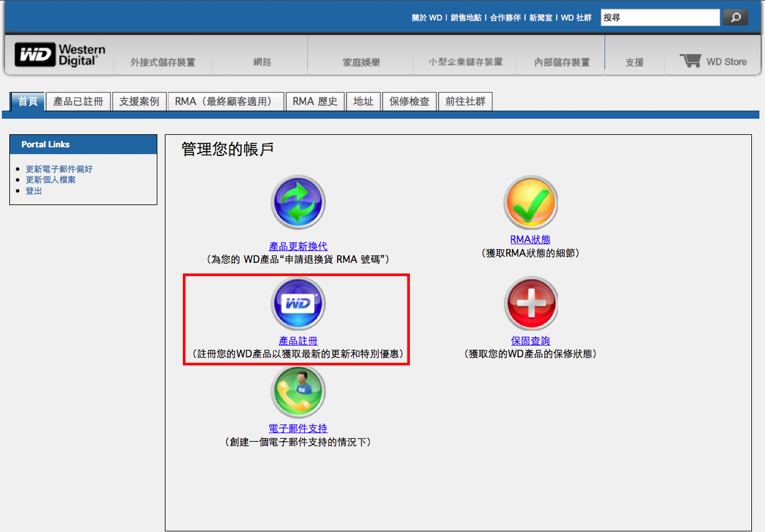Viewport: 765px width, 532px height.
Task: Click the 關於 WD top link
Action: 427,18
